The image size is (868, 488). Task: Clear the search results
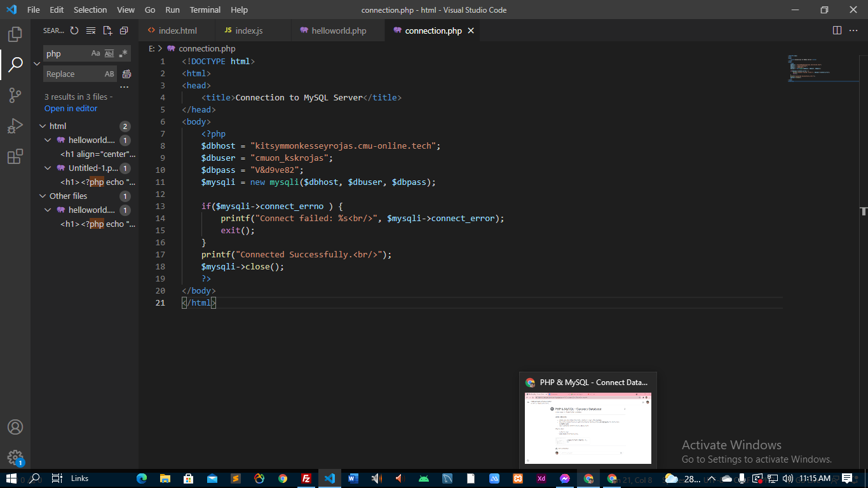[x=91, y=30]
